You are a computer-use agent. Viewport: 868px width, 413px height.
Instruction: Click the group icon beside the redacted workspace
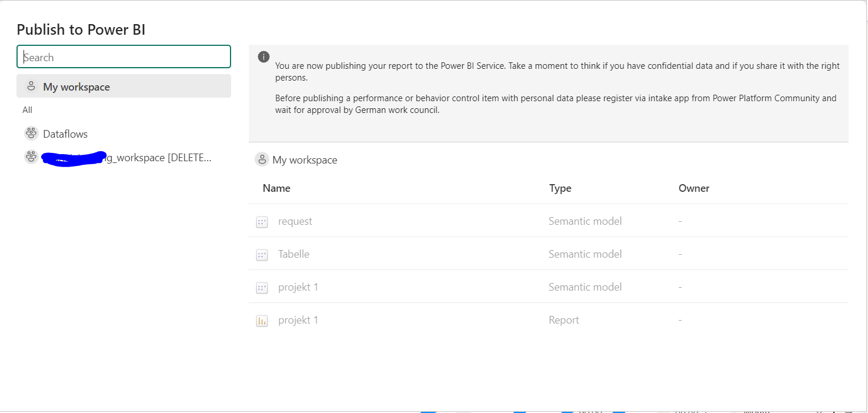pyautogui.click(x=31, y=157)
